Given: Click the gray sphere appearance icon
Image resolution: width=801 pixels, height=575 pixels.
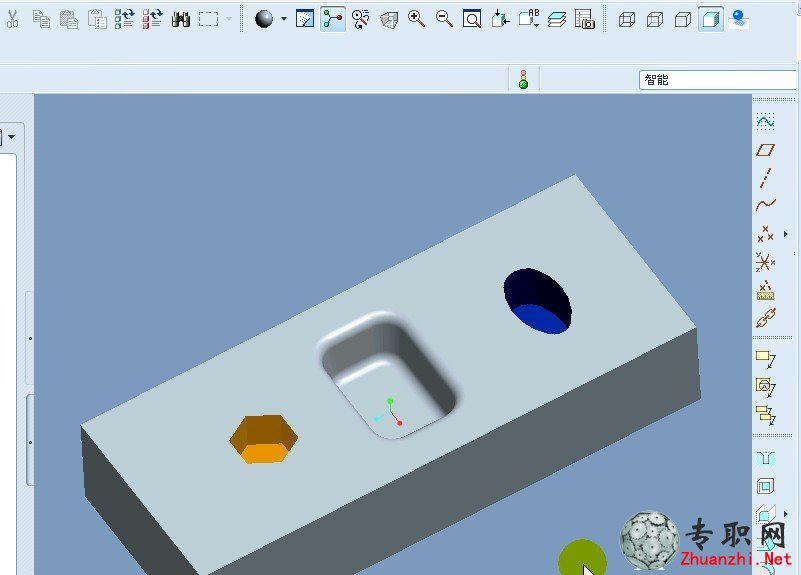Looking at the screenshot, I should pos(264,19).
